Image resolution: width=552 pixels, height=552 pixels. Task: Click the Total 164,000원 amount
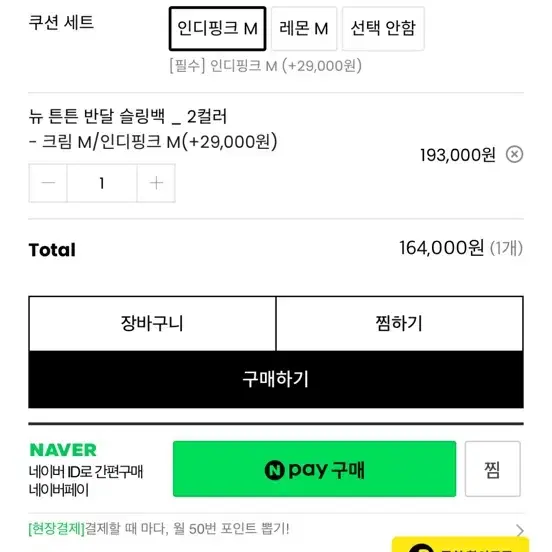pyautogui.click(x=441, y=248)
